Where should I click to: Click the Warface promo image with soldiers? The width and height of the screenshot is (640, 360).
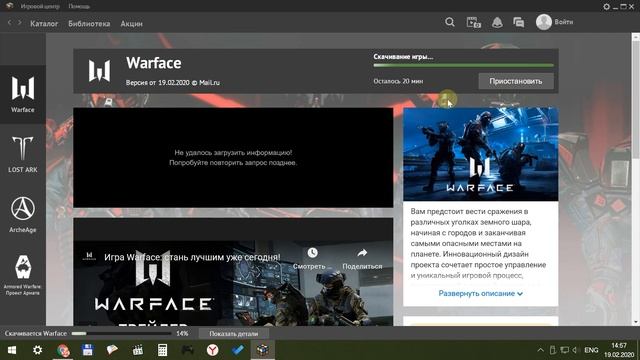pyautogui.click(x=480, y=154)
